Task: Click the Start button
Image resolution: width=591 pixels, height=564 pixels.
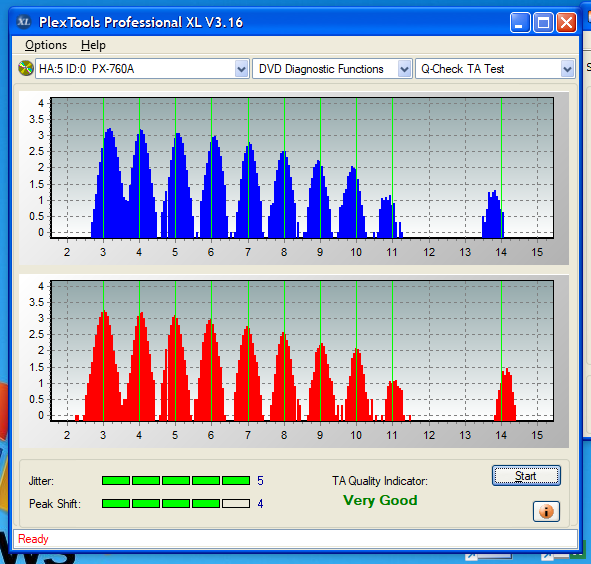Action: coord(526,476)
